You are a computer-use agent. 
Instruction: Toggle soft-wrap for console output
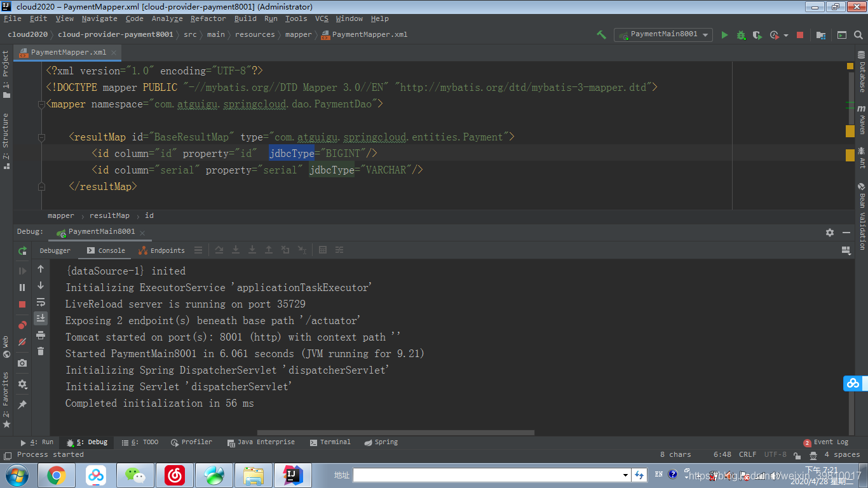click(x=41, y=302)
